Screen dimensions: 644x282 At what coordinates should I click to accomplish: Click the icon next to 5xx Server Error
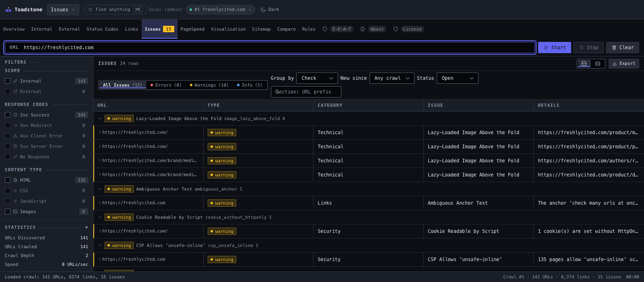pos(15,146)
